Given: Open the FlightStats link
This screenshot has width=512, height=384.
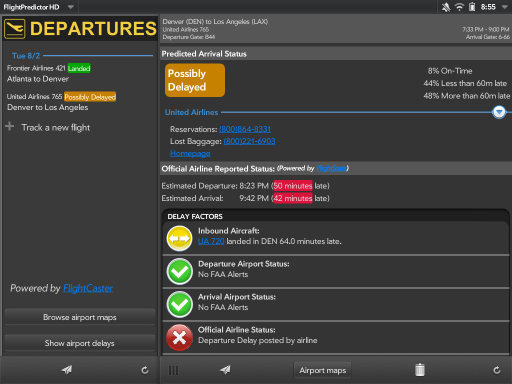Looking at the screenshot, I should point(331,168).
